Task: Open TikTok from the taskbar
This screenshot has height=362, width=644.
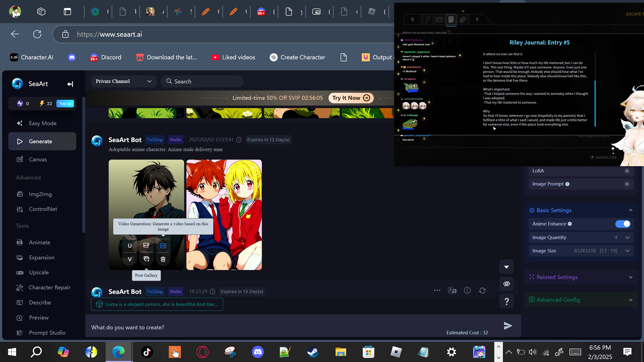Action: pos(147,352)
